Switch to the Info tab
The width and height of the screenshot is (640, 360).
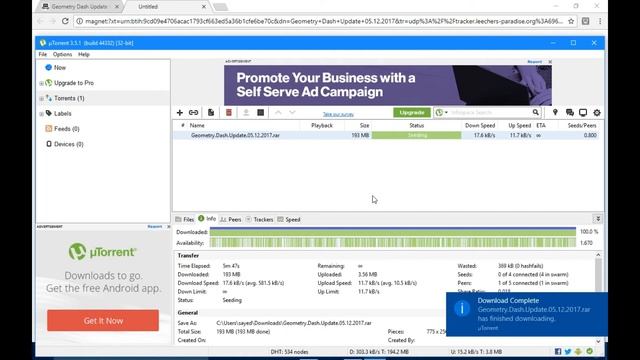(207, 219)
